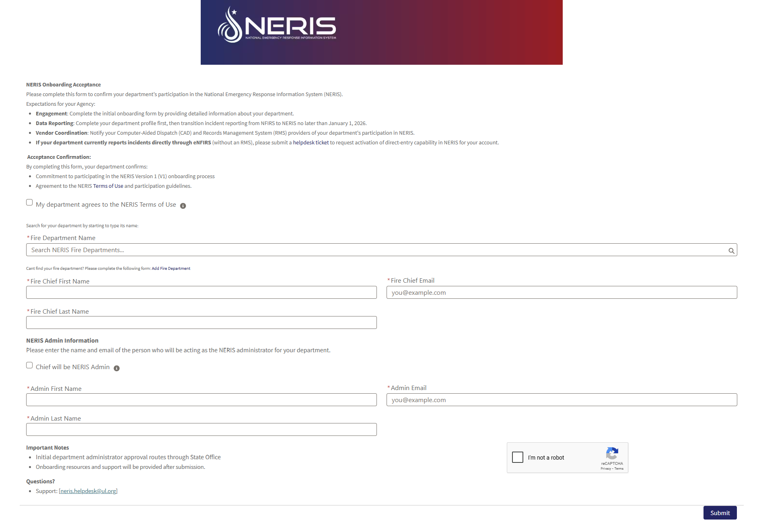Click info icon next to Chief will be NERIS Admin
Image resolution: width=757 pixels, height=532 pixels.
(x=117, y=368)
